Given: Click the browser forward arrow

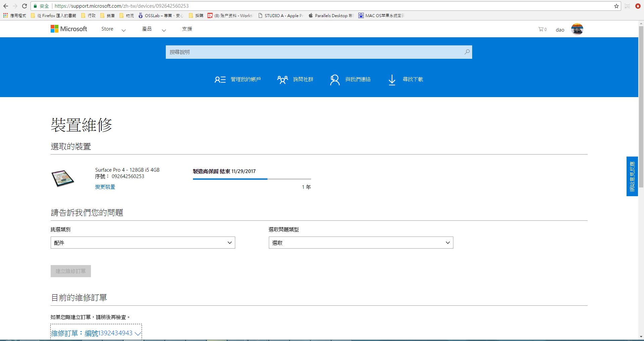Looking at the screenshot, I should click(15, 6).
